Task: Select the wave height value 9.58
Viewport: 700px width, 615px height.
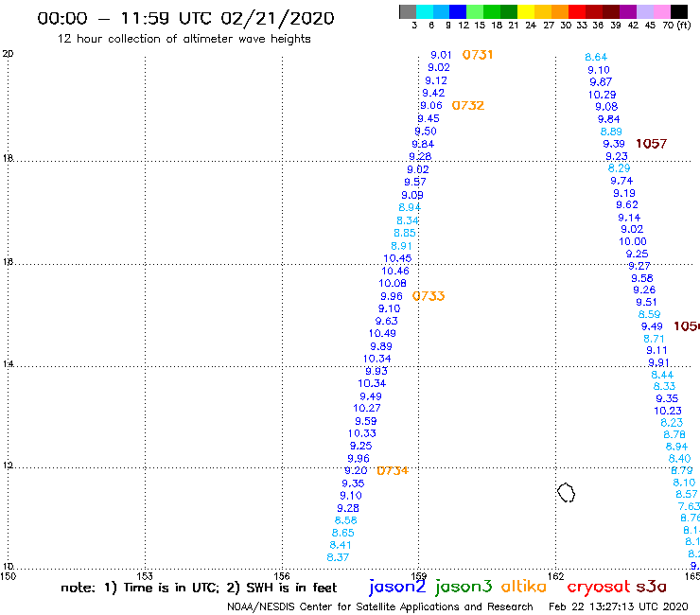Action: point(642,278)
